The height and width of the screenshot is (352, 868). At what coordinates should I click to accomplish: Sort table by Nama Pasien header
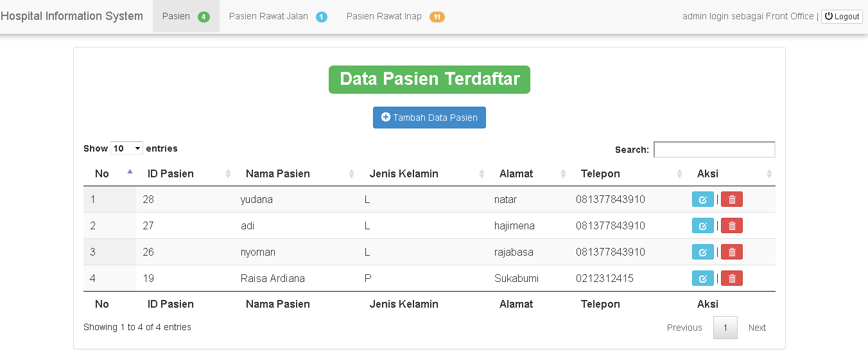coord(296,173)
